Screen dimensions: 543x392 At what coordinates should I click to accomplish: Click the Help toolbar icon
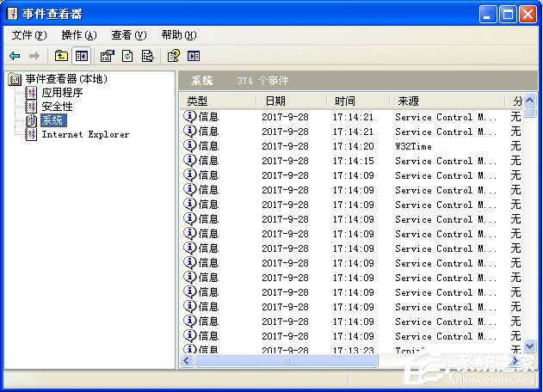pos(173,56)
